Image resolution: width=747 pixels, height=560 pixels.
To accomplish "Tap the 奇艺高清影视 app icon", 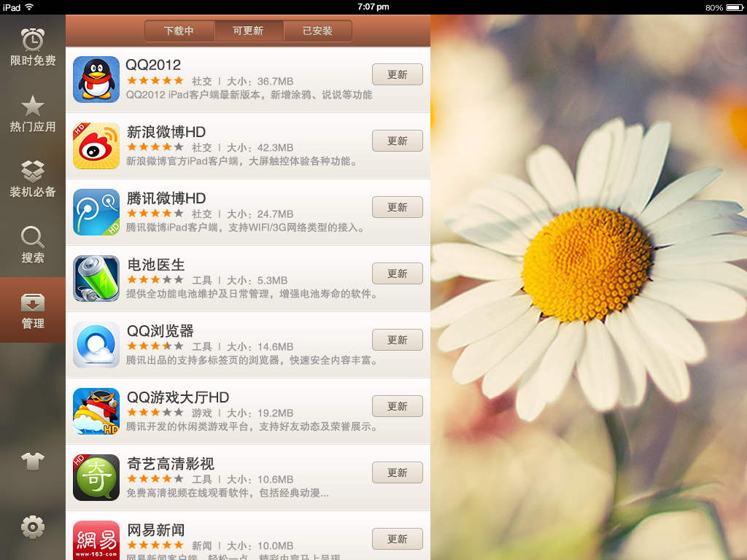I will pos(96,478).
